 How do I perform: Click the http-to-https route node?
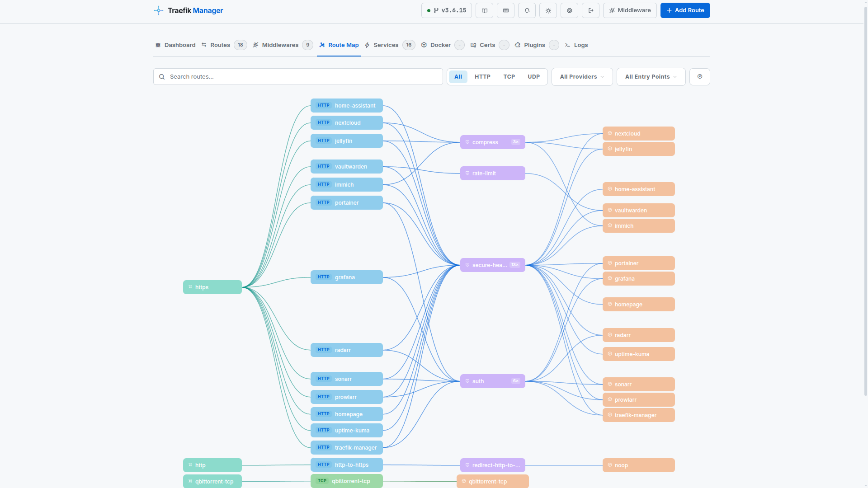(347, 465)
